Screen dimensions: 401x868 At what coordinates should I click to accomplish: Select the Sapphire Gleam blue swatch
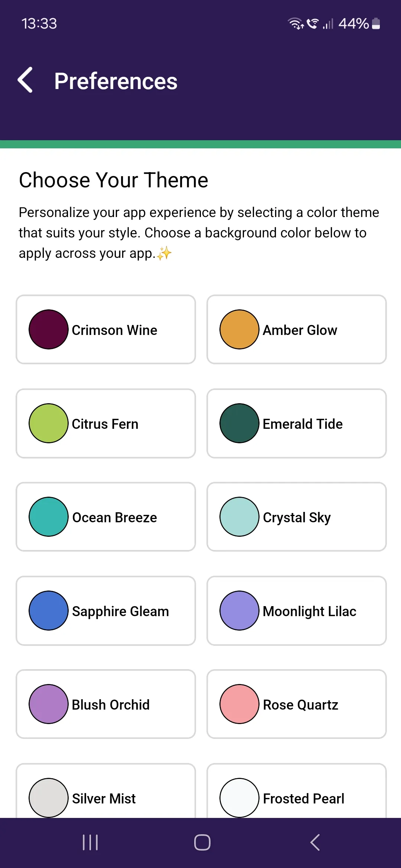[x=49, y=611]
